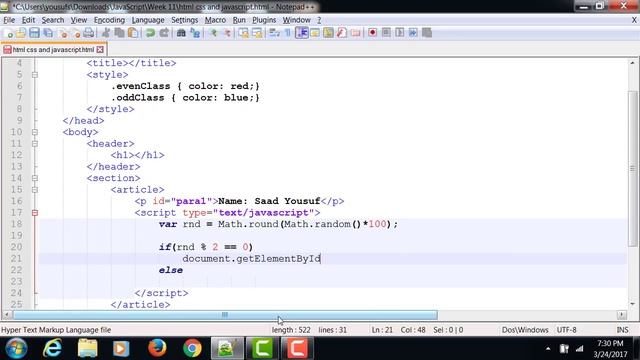This screenshot has height=360, width=640.
Task: Click Save Recorded Macro icon
Action: [427, 33]
